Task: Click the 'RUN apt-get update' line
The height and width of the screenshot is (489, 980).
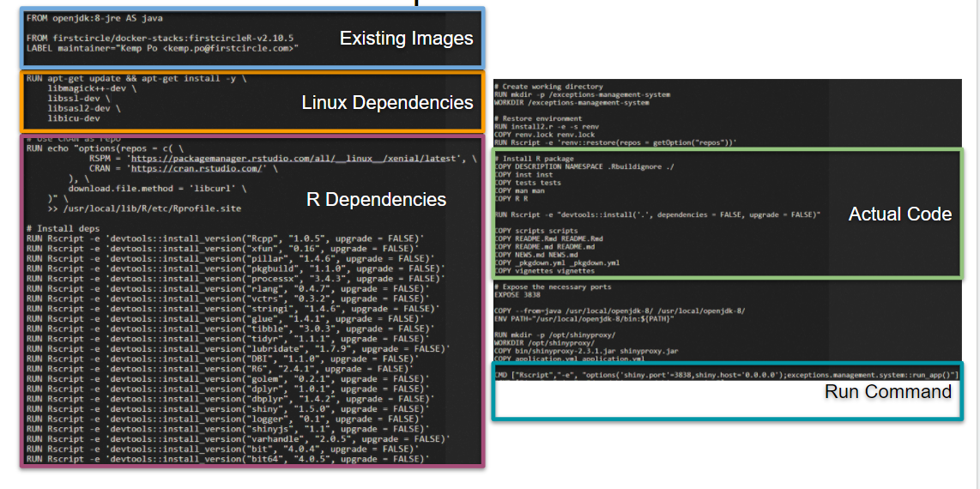Action: (136, 78)
